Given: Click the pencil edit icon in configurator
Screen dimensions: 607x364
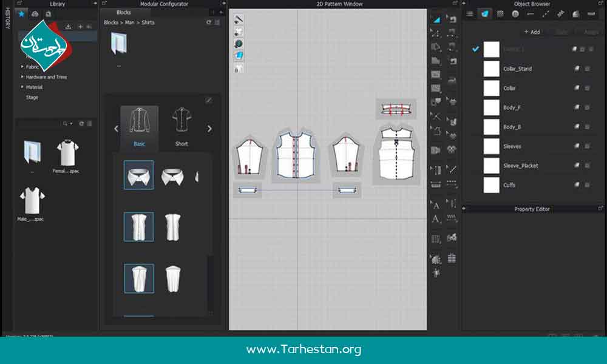Looking at the screenshot, I should pyautogui.click(x=209, y=100).
